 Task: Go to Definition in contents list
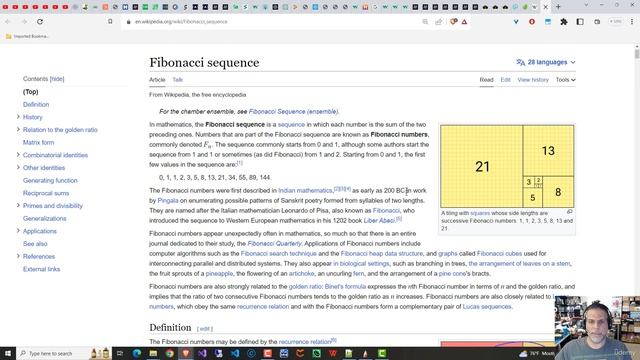(x=36, y=104)
